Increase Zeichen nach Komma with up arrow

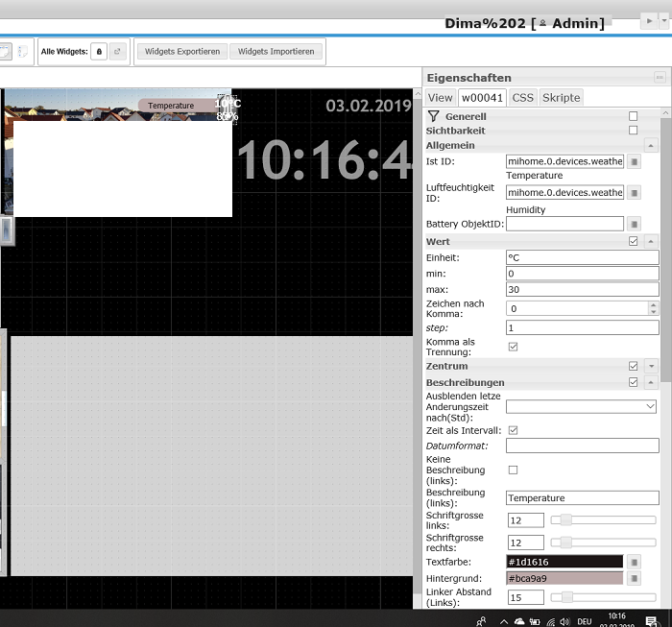click(653, 305)
